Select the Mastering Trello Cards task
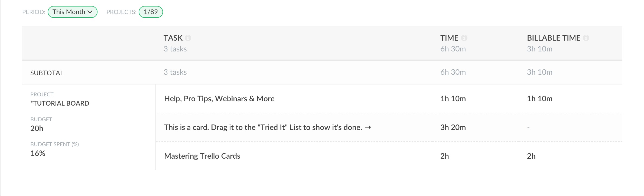The height and width of the screenshot is (196, 644). 202,156
